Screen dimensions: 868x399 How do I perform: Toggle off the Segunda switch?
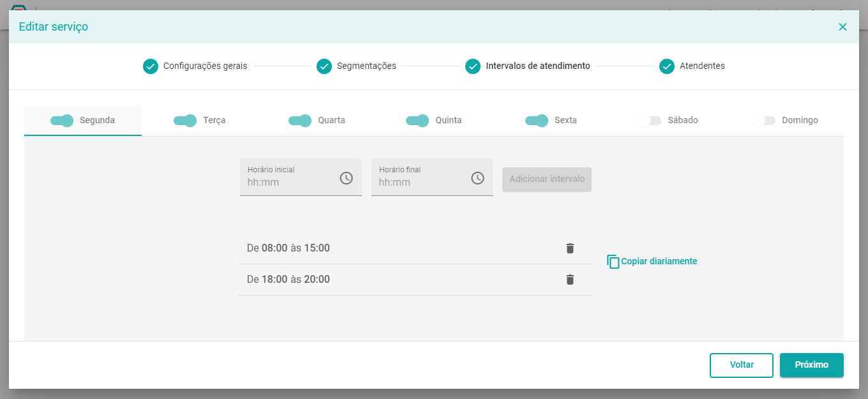point(62,121)
